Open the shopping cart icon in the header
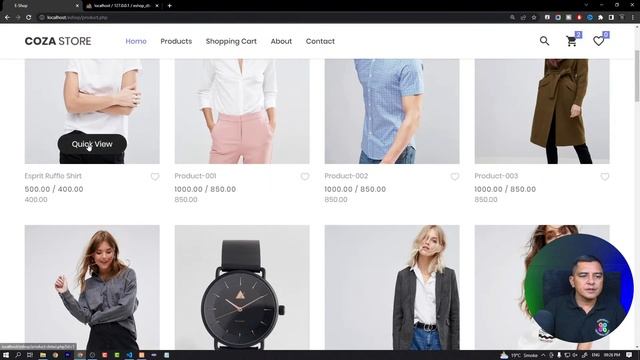Image resolution: width=640 pixels, height=360 pixels. [x=571, y=41]
